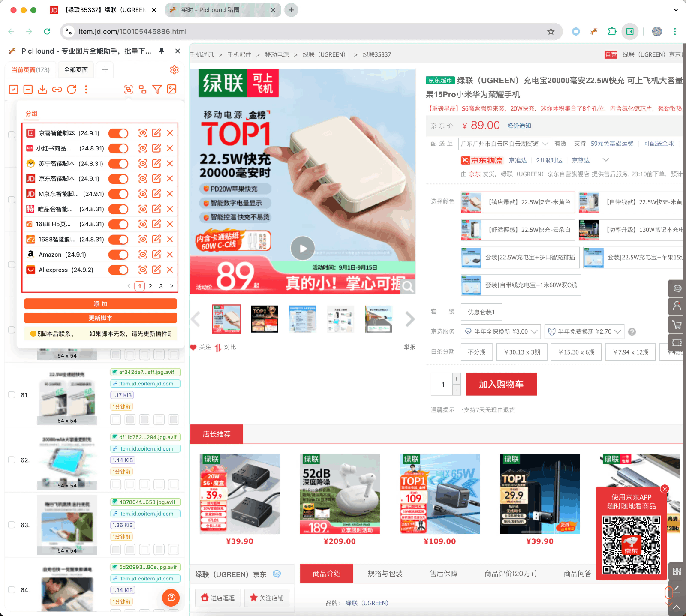Click the 降价通知 link
The height and width of the screenshot is (616, 686).
(519, 126)
